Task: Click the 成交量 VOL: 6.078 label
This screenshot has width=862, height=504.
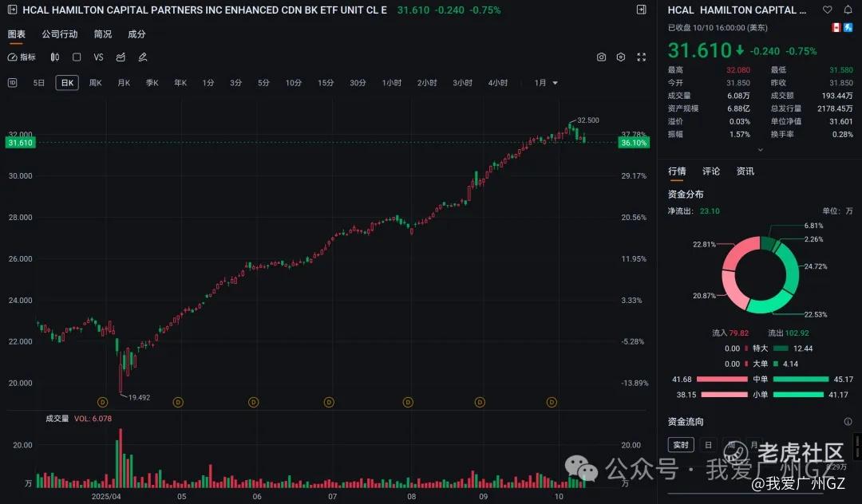Action: (78, 419)
